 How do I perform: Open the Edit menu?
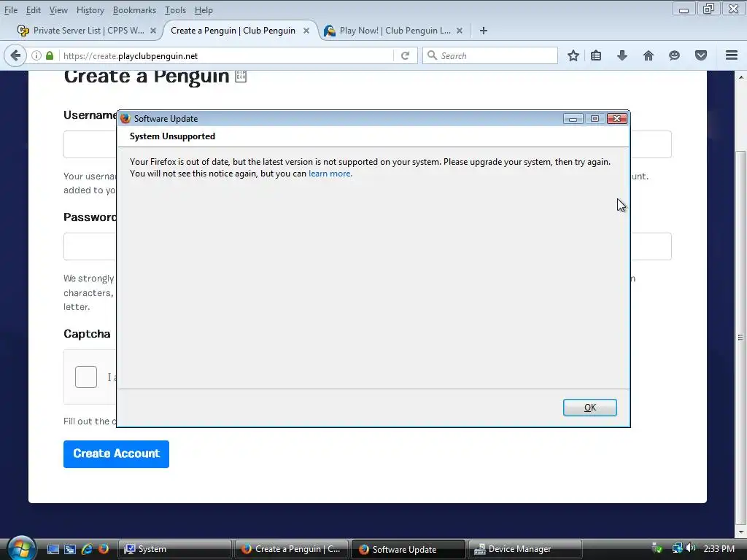(x=34, y=10)
